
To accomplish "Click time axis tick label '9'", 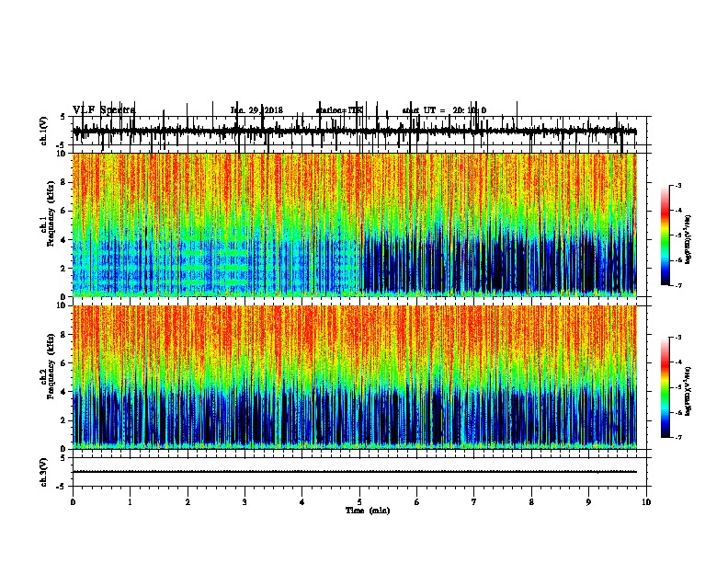I will pyautogui.click(x=588, y=502).
